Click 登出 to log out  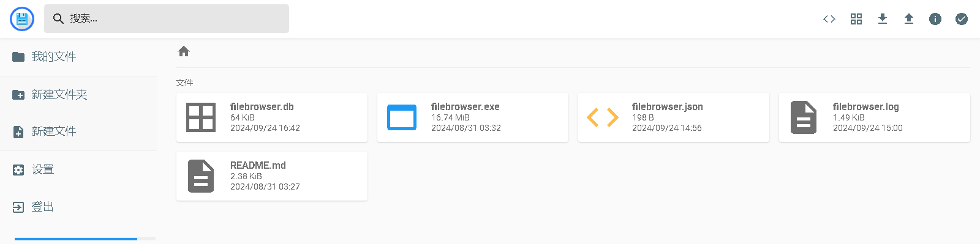[78, 207]
